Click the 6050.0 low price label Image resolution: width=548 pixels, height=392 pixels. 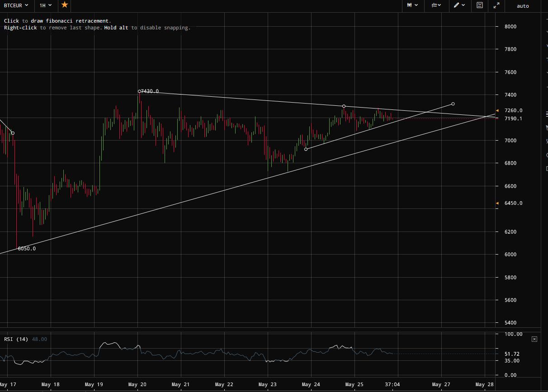point(27,249)
